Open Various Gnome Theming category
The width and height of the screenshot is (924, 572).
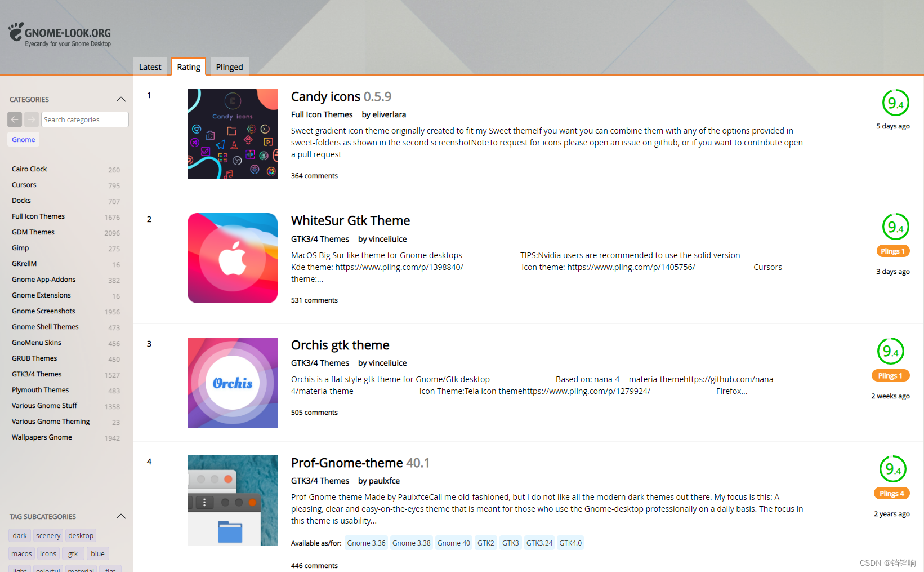click(x=51, y=422)
